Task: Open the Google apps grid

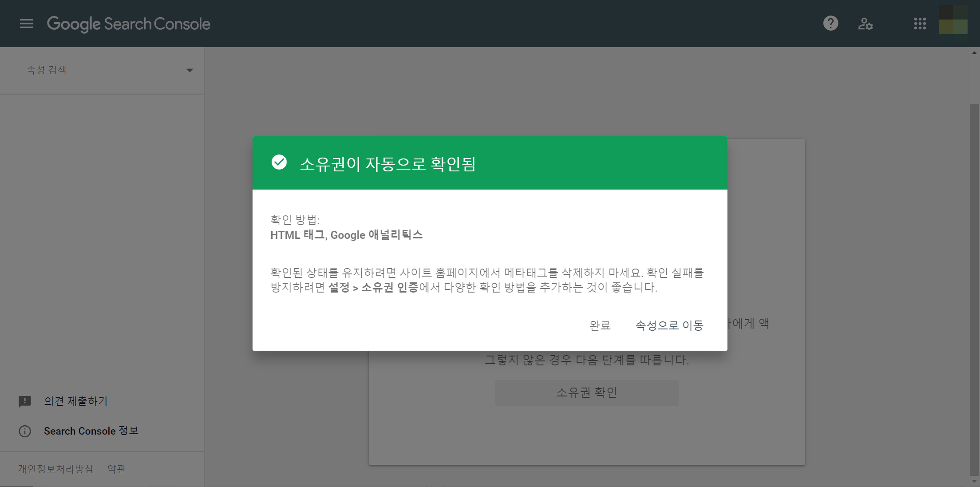Action: (x=921, y=24)
